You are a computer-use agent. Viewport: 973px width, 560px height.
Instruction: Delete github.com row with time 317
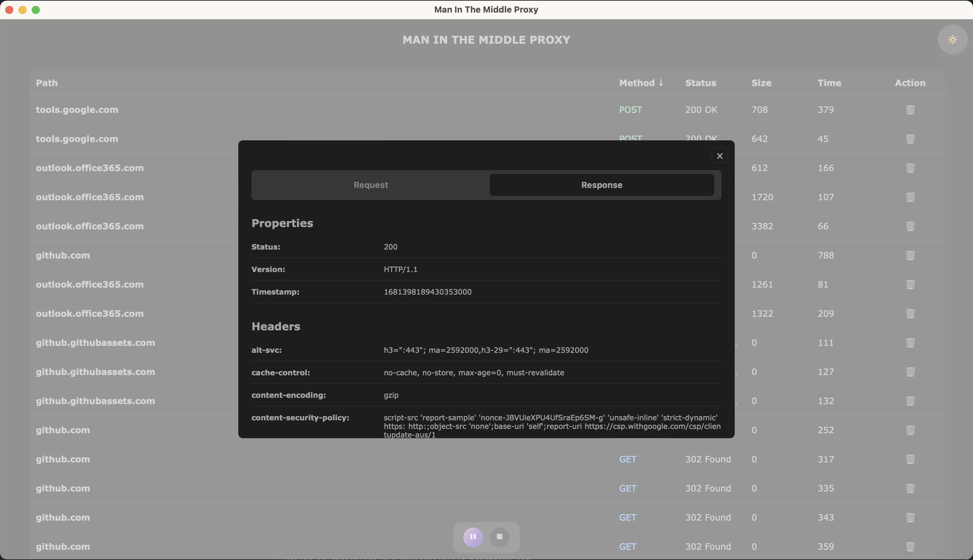pyautogui.click(x=910, y=459)
